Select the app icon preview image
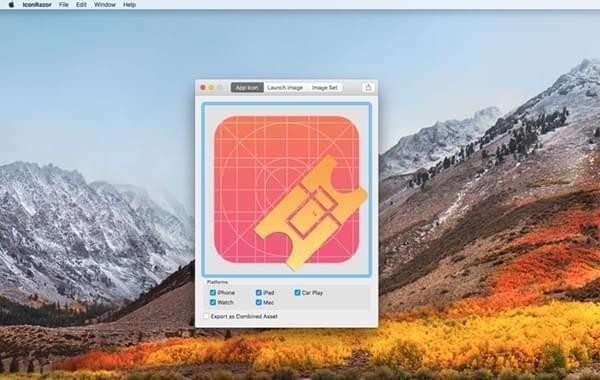The width and height of the screenshot is (600, 380). point(287,189)
